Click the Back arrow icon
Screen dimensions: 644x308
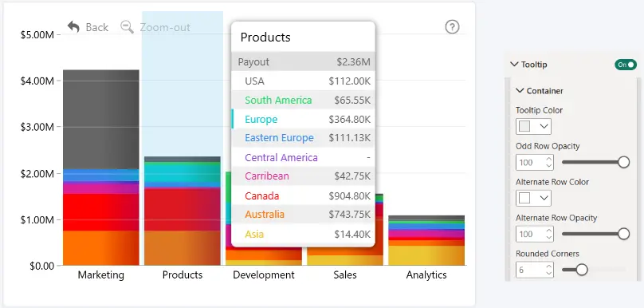pyautogui.click(x=73, y=27)
